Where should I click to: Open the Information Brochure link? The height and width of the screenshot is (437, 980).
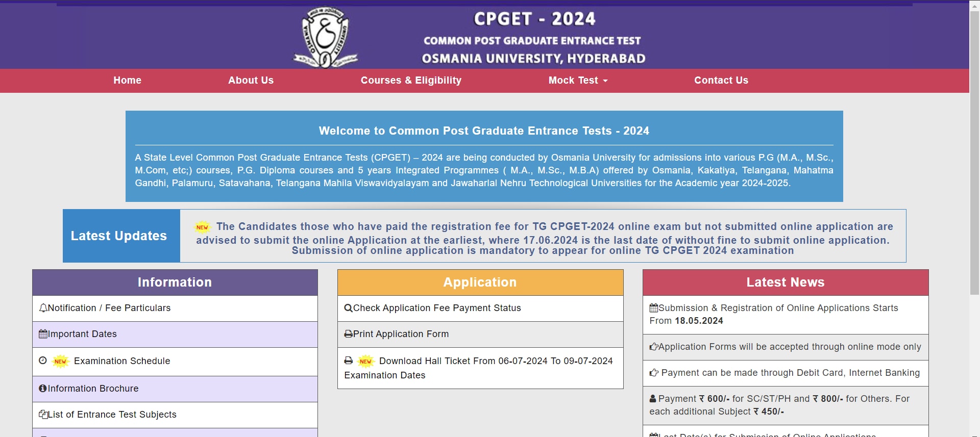click(93, 389)
